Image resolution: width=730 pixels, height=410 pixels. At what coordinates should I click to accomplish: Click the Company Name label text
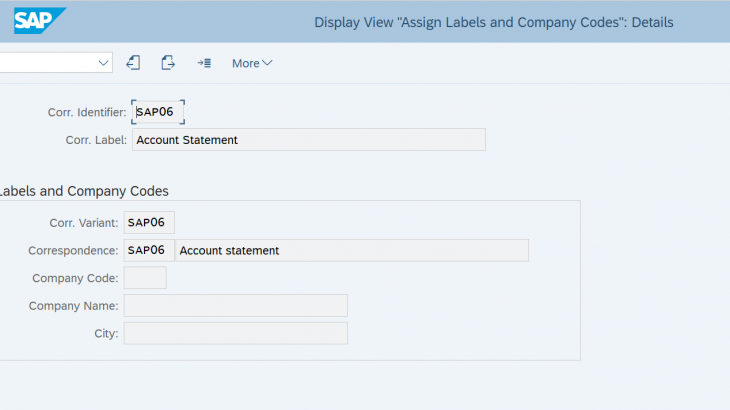(x=73, y=306)
